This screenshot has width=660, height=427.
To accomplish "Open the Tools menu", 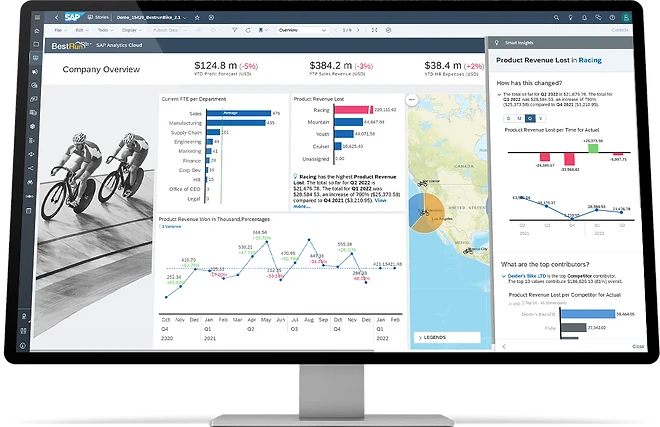I will (x=104, y=31).
